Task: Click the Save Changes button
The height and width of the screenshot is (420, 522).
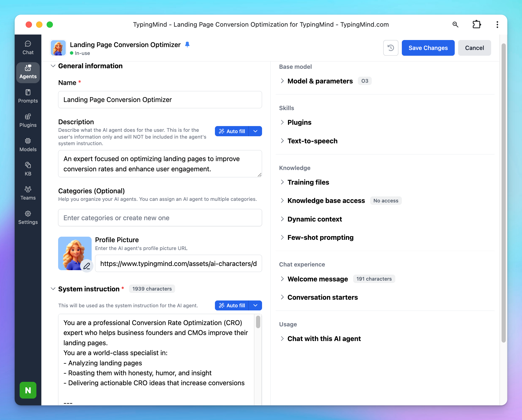Action: (428, 48)
